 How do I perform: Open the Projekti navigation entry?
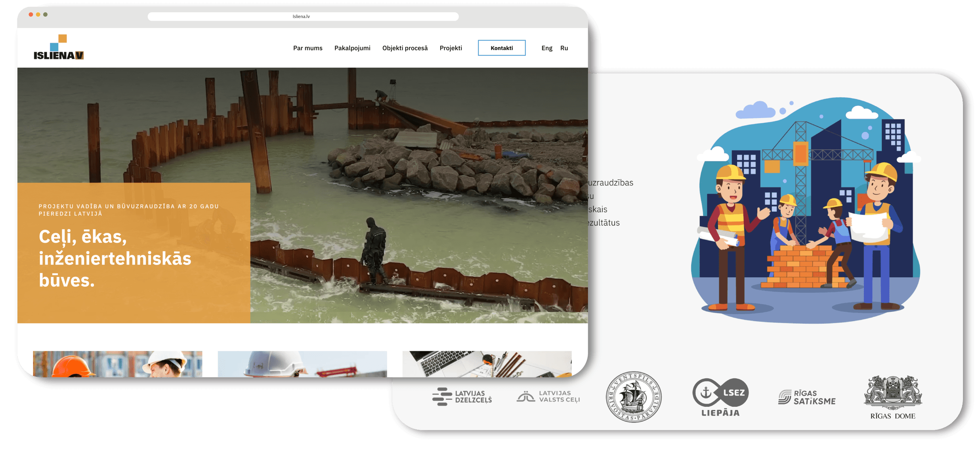pyautogui.click(x=451, y=48)
